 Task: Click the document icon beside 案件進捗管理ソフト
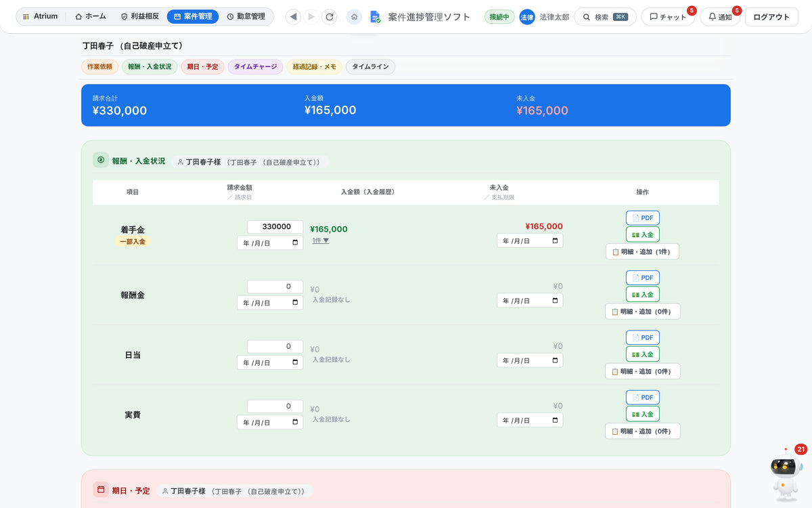click(x=376, y=17)
